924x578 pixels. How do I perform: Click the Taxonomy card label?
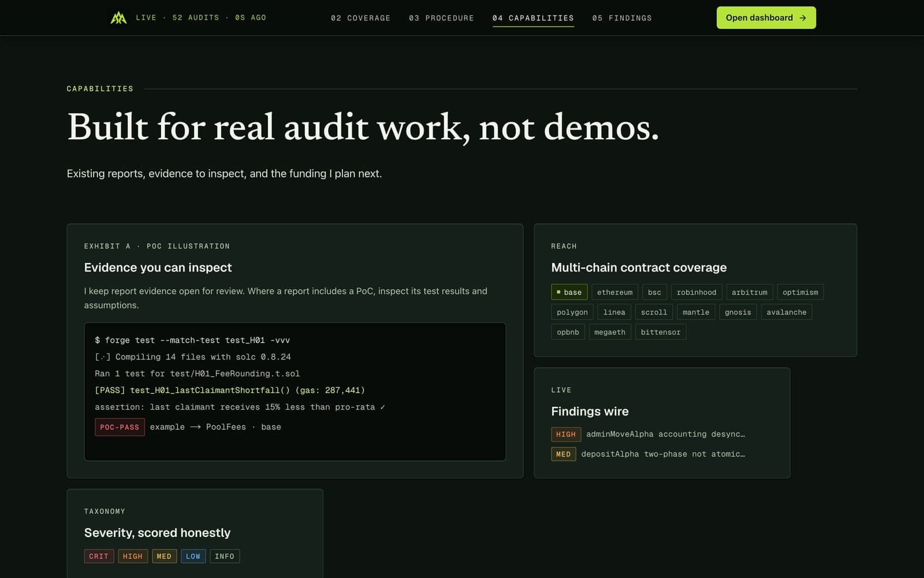coord(105,512)
